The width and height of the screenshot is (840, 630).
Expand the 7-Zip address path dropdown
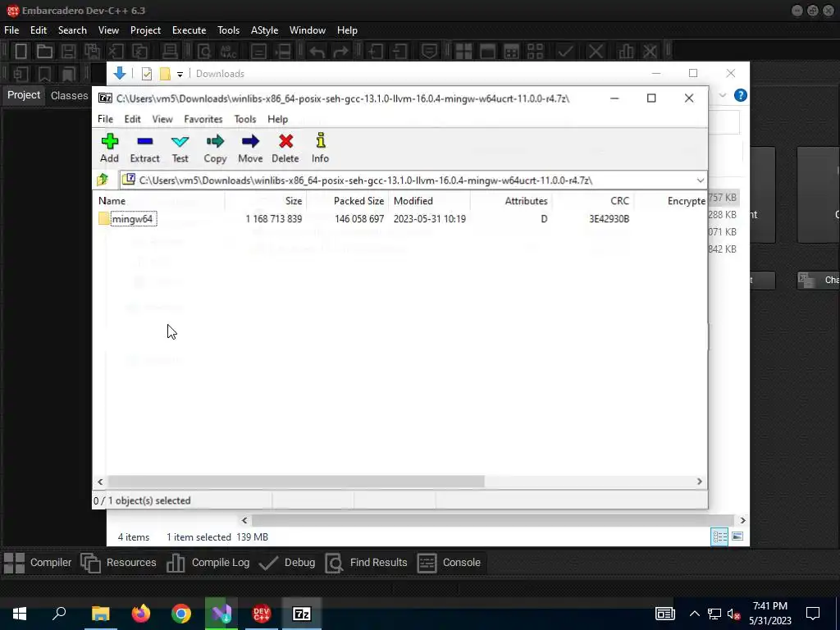701,180
